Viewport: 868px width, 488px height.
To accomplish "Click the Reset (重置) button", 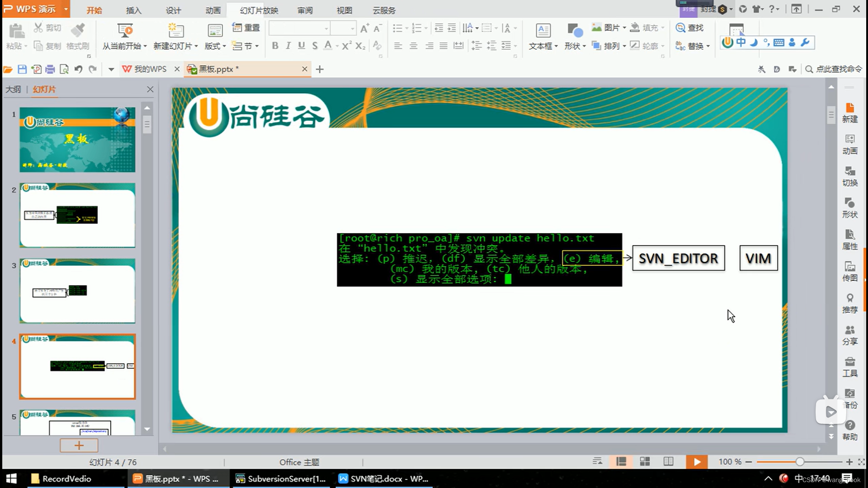I will tap(246, 28).
